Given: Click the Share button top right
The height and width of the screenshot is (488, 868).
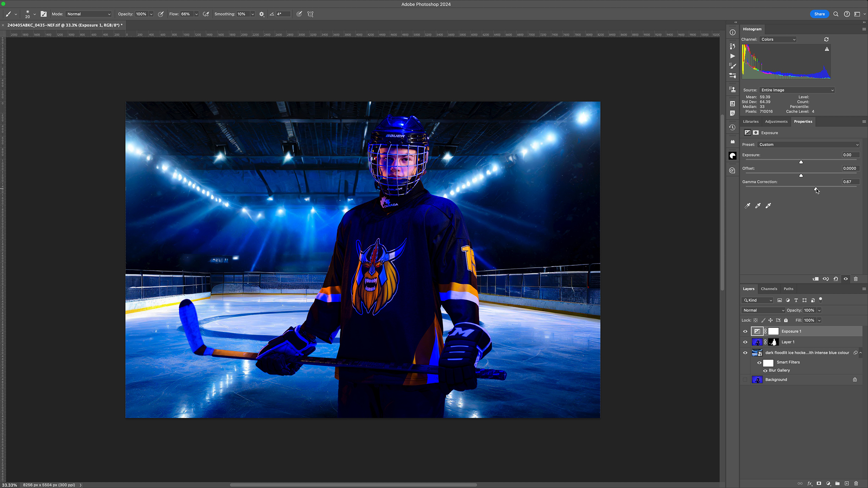Looking at the screenshot, I should pyautogui.click(x=818, y=14).
